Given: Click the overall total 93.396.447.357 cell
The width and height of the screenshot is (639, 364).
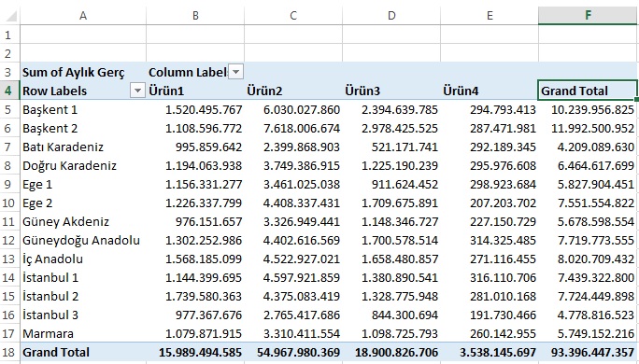Looking at the screenshot, I should (x=588, y=352).
